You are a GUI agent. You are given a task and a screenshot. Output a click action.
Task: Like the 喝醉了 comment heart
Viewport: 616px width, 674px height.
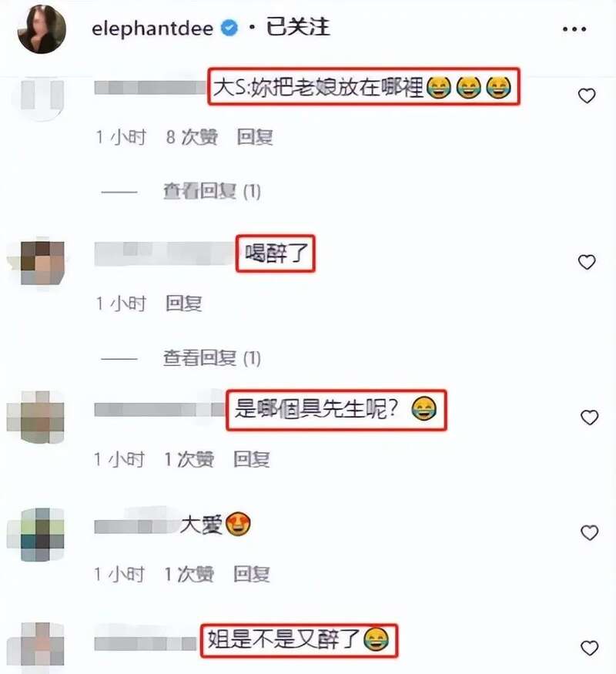point(587,262)
